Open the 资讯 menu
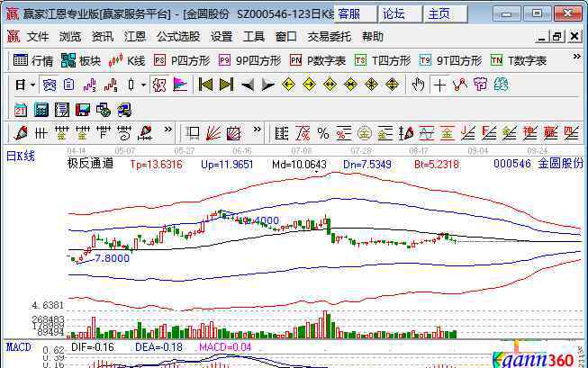The image size is (588, 368). click(103, 37)
